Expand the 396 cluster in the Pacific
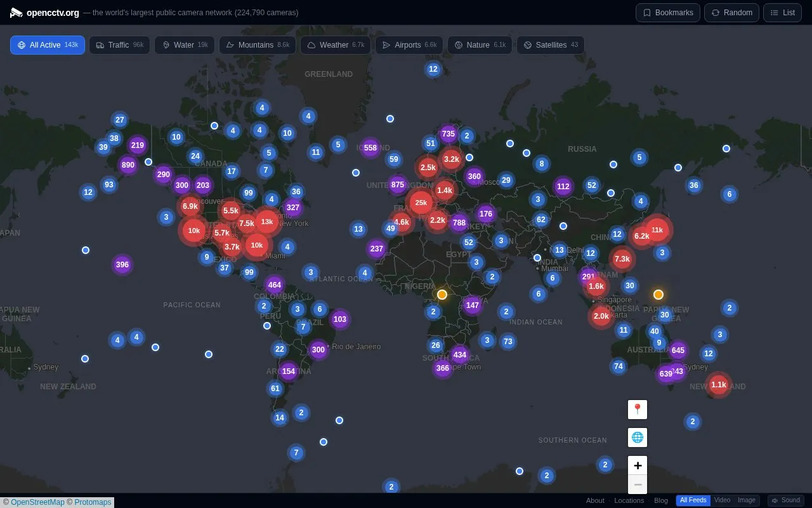 (x=122, y=265)
